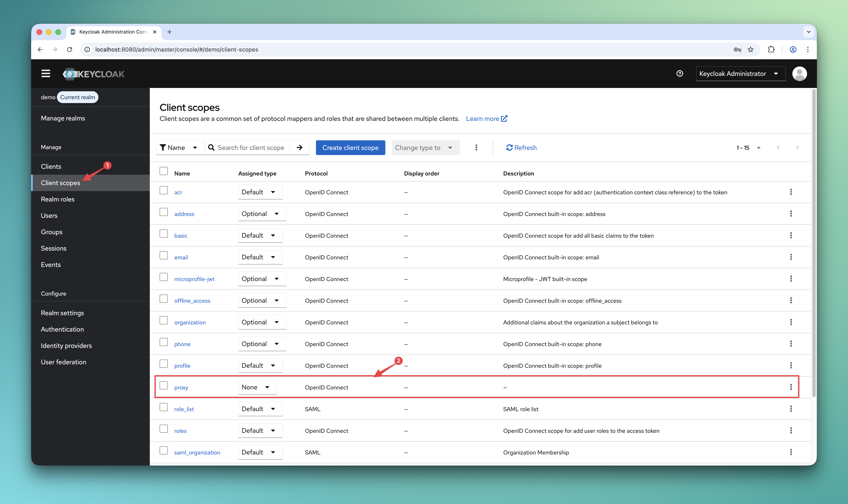848x504 pixels.
Task: Click the Keycloak logo
Action: click(x=94, y=74)
